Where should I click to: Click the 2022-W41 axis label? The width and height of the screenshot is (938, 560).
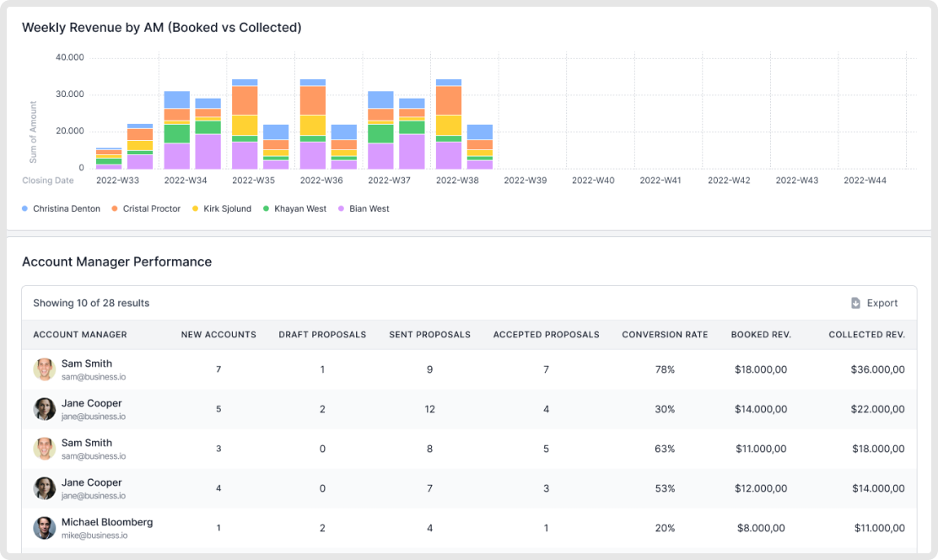pyautogui.click(x=661, y=180)
